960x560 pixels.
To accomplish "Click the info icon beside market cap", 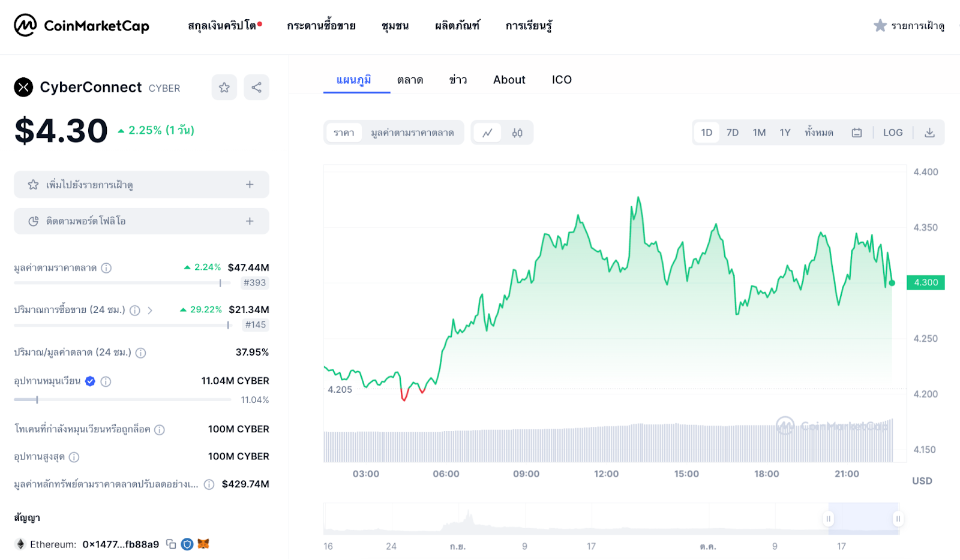I will pyautogui.click(x=106, y=268).
